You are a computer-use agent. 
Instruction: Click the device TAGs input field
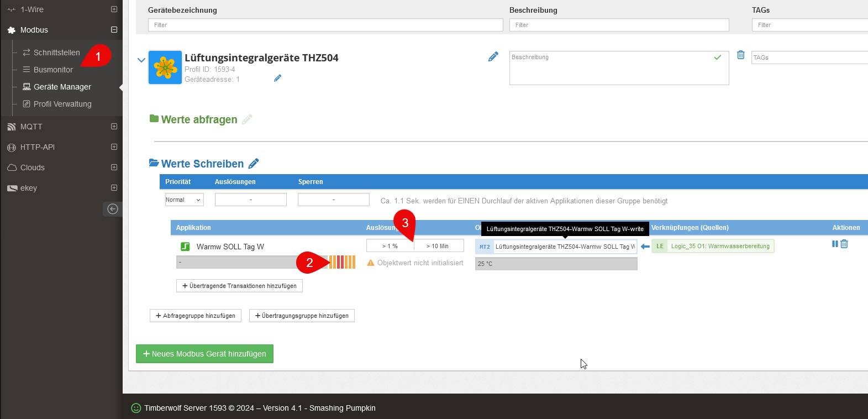pos(810,57)
